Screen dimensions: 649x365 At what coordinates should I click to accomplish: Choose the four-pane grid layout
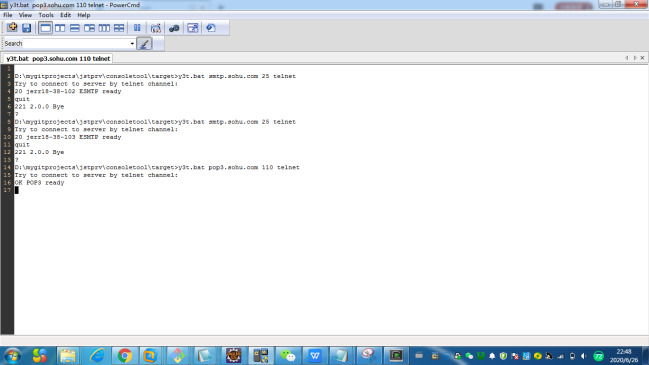coord(119,28)
